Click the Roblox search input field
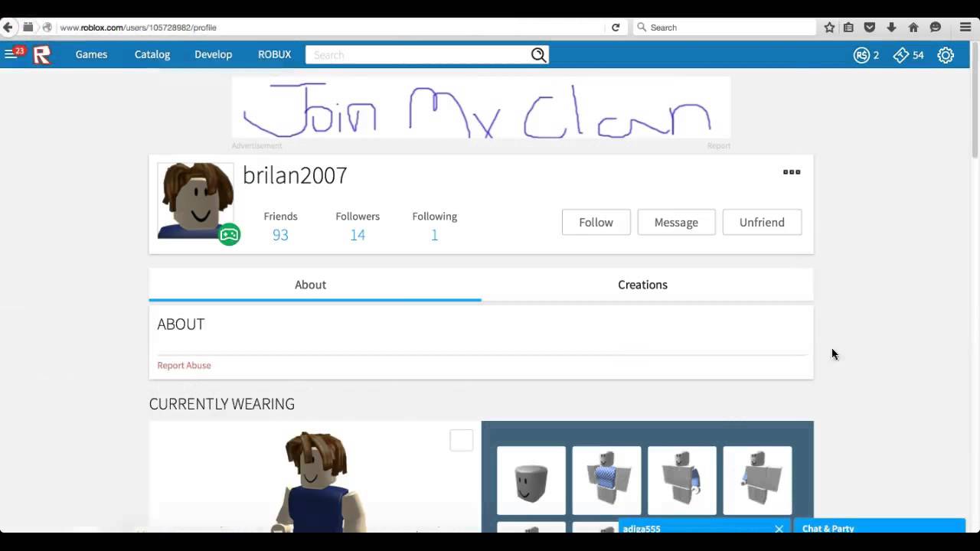 click(x=418, y=55)
